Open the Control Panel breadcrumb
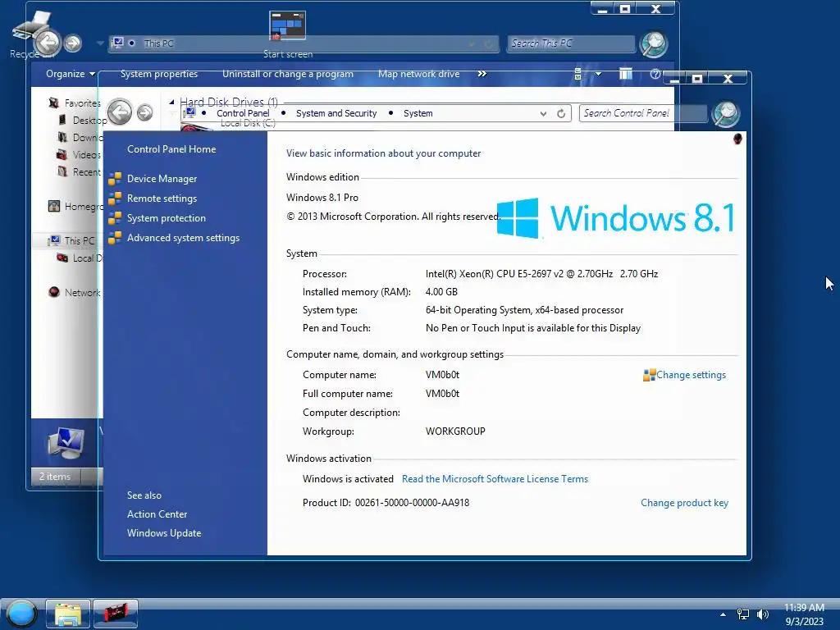This screenshot has width=840, height=630. pyautogui.click(x=243, y=113)
